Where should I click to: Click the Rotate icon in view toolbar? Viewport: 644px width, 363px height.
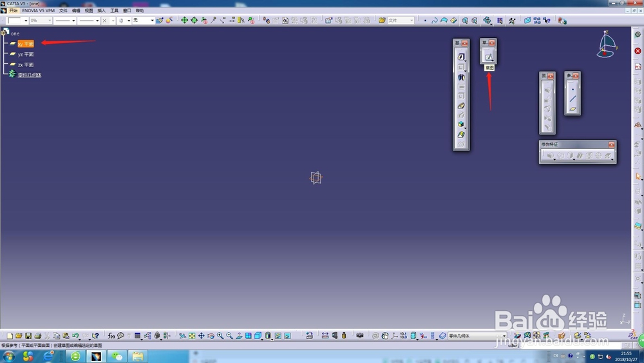211,336
